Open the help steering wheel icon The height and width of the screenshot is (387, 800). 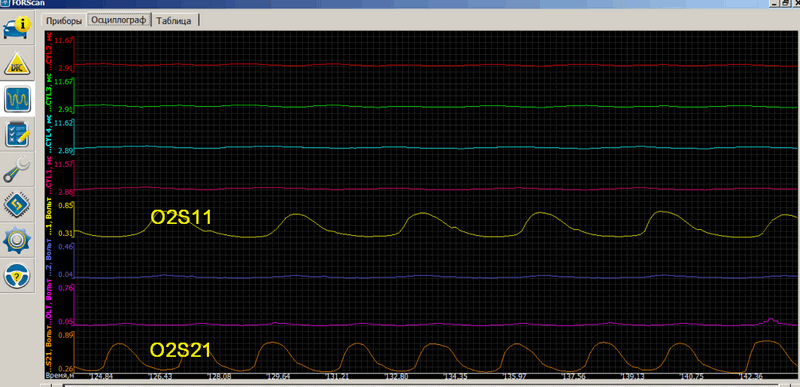(x=17, y=274)
